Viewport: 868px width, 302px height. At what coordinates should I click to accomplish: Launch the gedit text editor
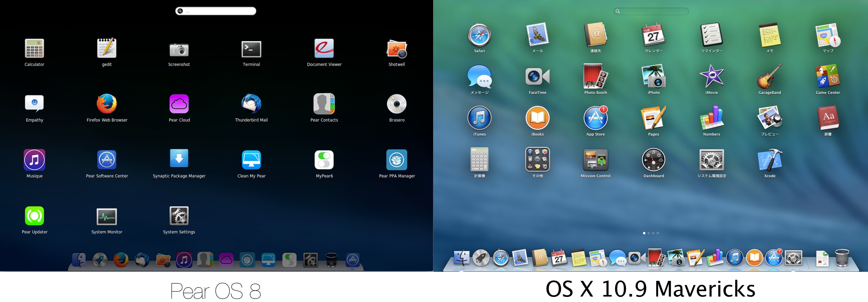tap(107, 48)
